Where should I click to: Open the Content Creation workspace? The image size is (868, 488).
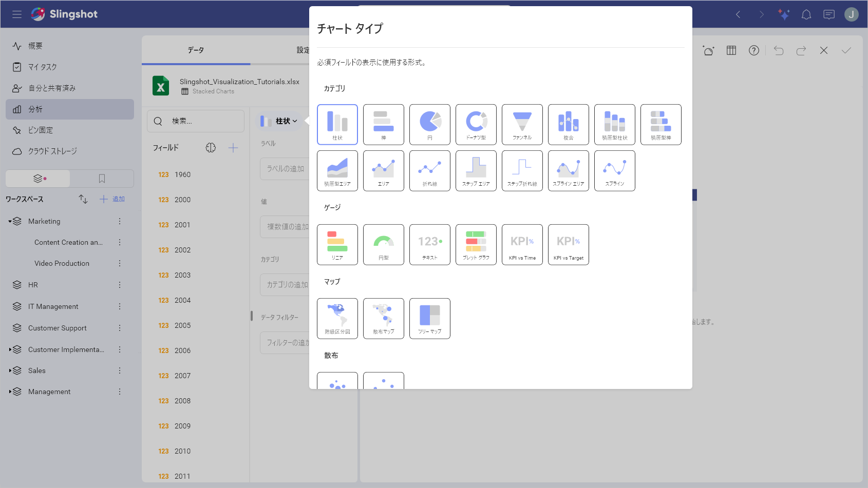pyautogui.click(x=68, y=242)
